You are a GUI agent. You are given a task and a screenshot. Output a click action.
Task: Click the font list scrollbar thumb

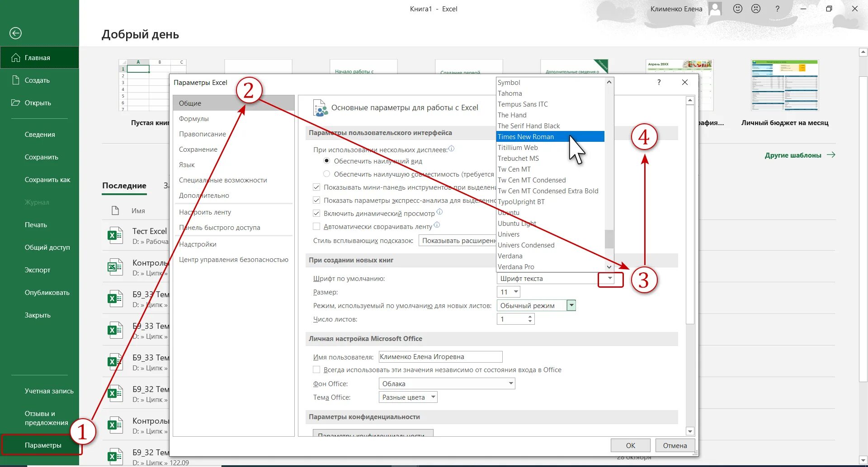609,239
